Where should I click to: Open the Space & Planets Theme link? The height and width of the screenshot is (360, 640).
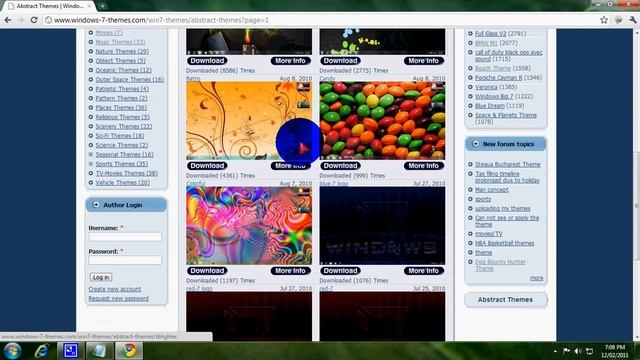[506, 115]
